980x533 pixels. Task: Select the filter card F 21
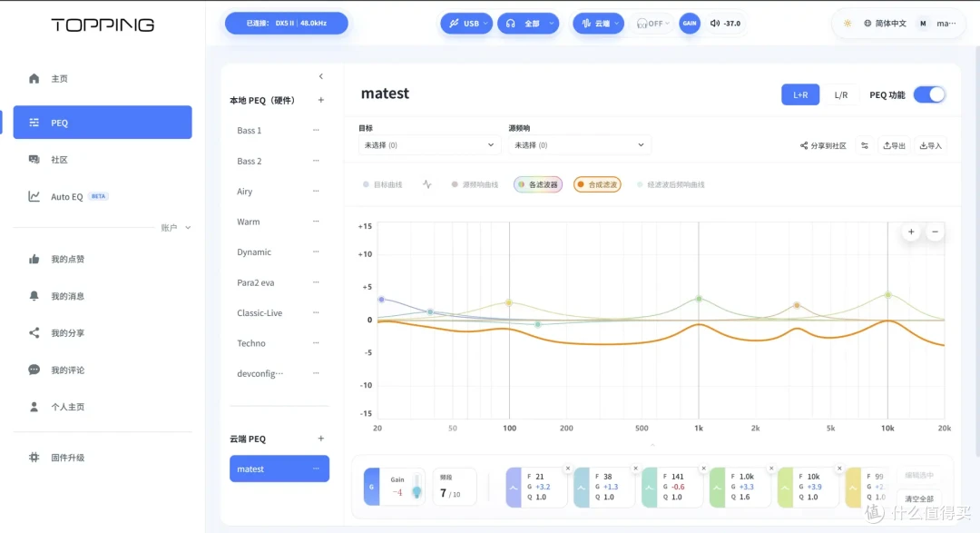539,487
